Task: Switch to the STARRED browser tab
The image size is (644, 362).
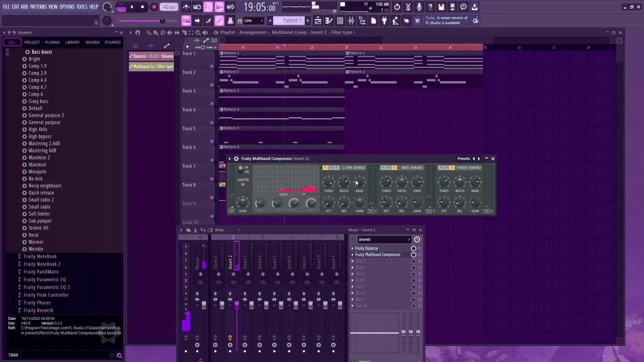Action: [x=112, y=42]
